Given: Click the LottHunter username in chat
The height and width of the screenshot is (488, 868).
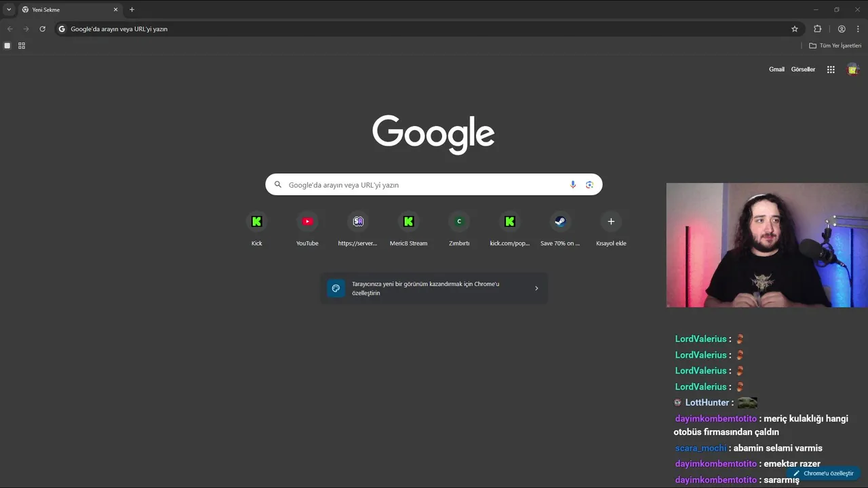Looking at the screenshot, I should pyautogui.click(x=707, y=403).
